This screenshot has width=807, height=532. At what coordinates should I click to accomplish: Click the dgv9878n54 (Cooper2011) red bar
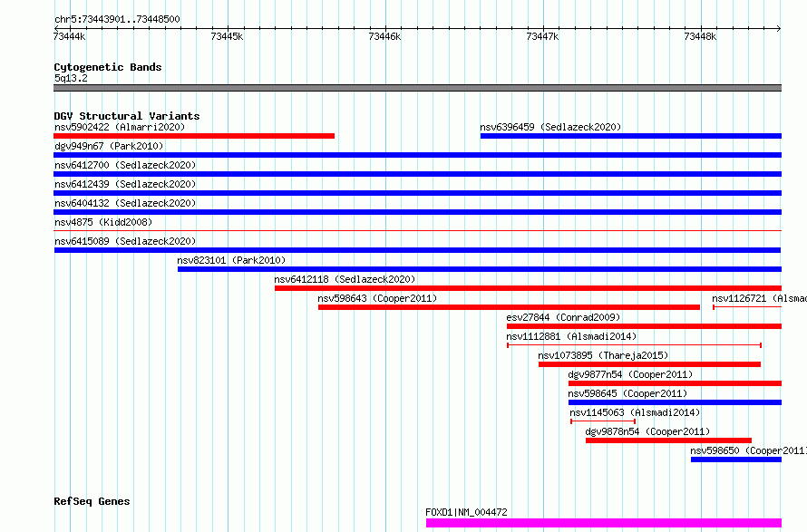coord(668,440)
